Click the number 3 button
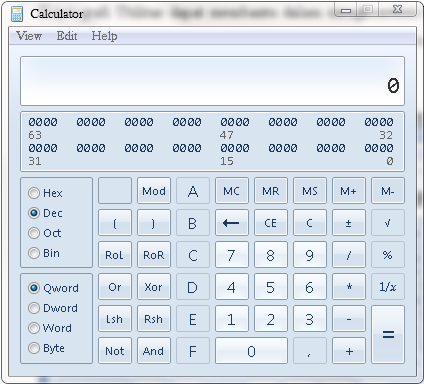This screenshot has height=384, width=424. 310,319
